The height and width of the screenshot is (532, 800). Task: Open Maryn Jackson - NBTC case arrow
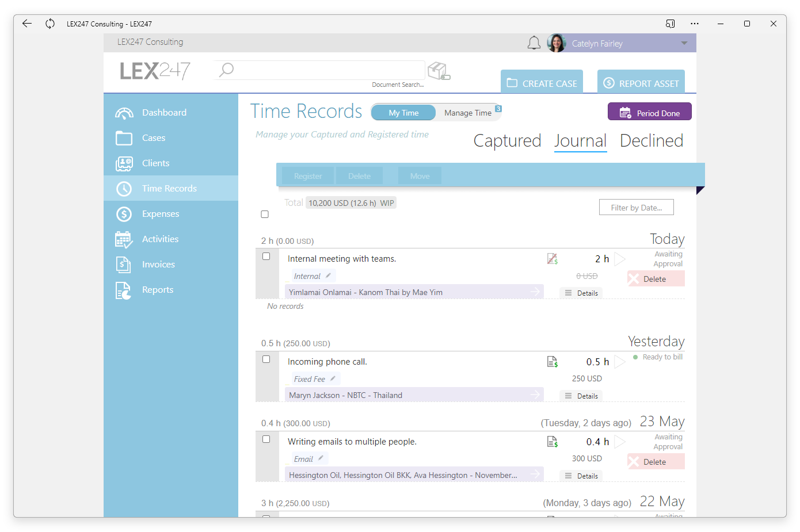(535, 395)
